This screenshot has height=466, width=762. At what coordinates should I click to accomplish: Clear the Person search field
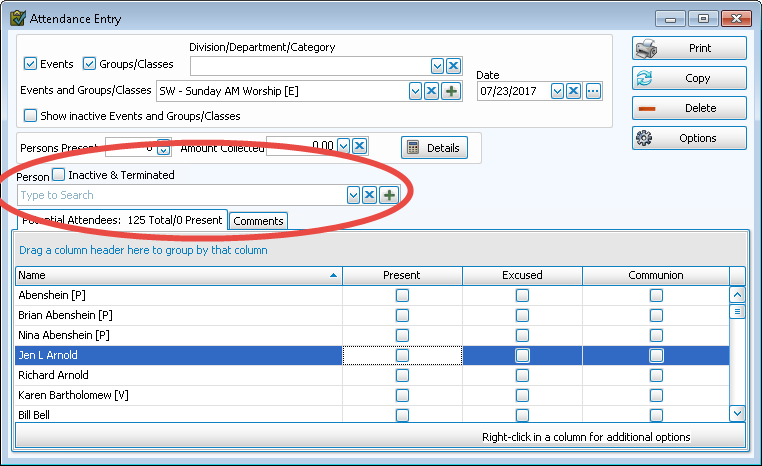point(370,195)
